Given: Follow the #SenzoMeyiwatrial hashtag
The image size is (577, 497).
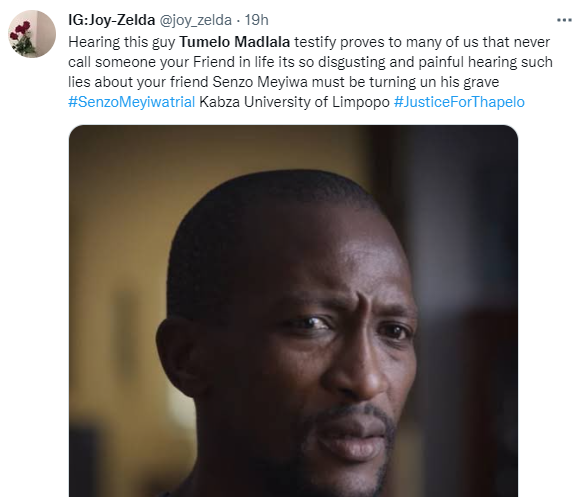Looking at the screenshot, I should coord(131,102).
